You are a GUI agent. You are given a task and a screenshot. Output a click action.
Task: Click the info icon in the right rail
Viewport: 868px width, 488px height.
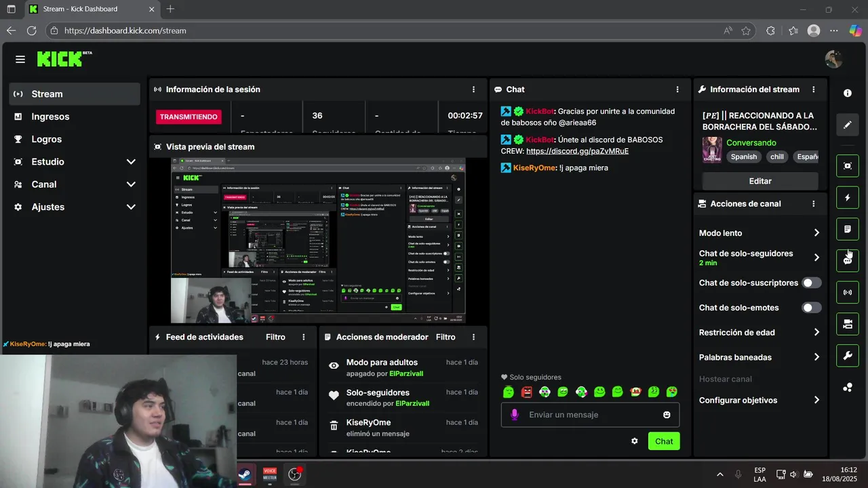point(848,94)
